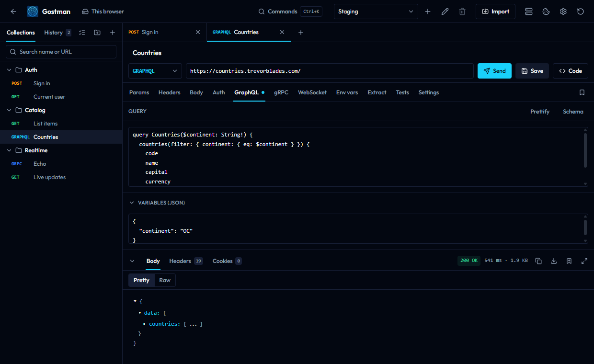Screen dimensions: 594x364
Task: Open the cookies manager icon
Action: coord(546,11)
